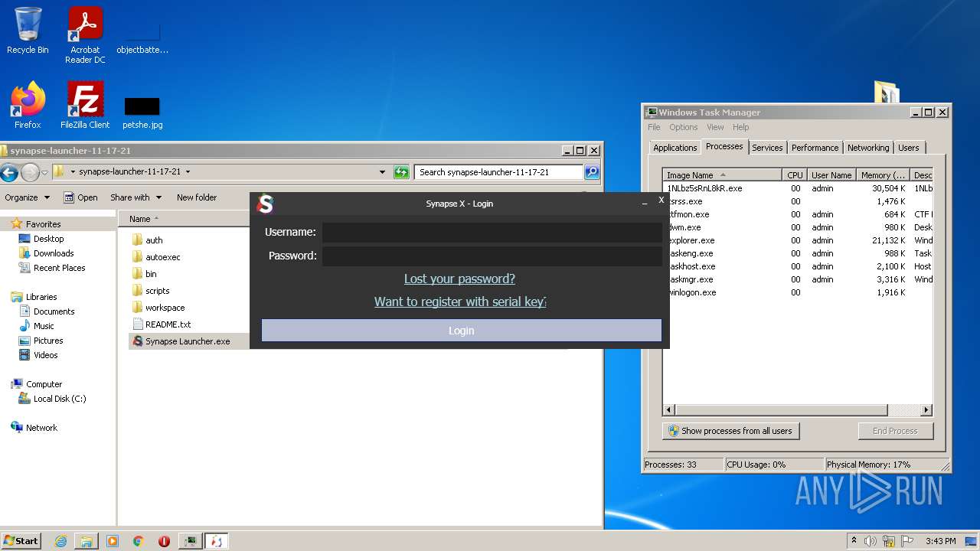Click register with serial key link
Image resolution: width=980 pixels, height=551 pixels.
pyautogui.click(x=459, y=302)
